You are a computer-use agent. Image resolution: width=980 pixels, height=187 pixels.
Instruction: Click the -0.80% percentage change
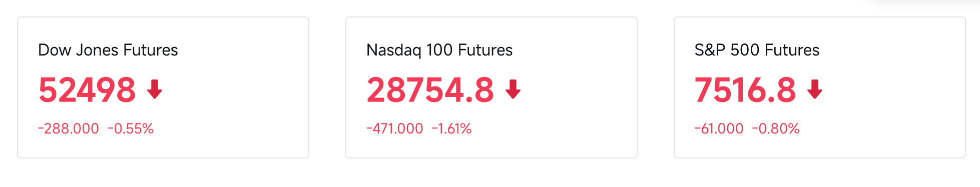pyautogui.click(x=776, y=128)
